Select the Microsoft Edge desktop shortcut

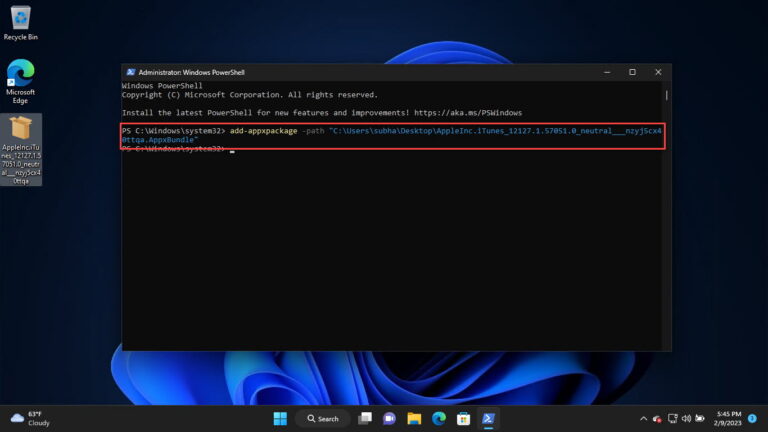coord(21,81)
